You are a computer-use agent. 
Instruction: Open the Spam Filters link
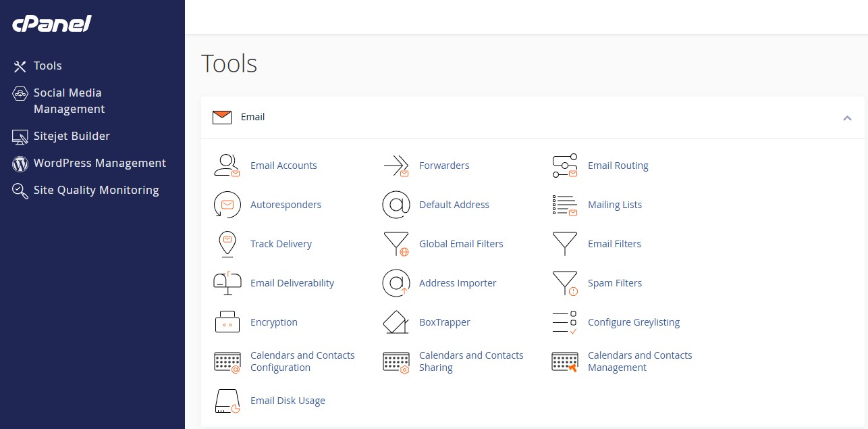(615, 283)
